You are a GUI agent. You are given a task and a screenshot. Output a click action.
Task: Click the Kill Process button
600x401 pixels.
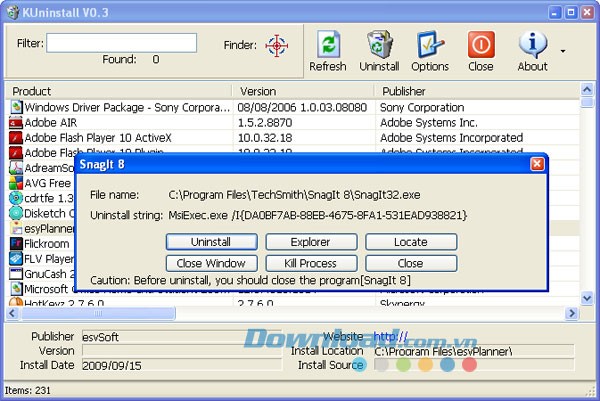pyautogui.click(x=311, y=264)
